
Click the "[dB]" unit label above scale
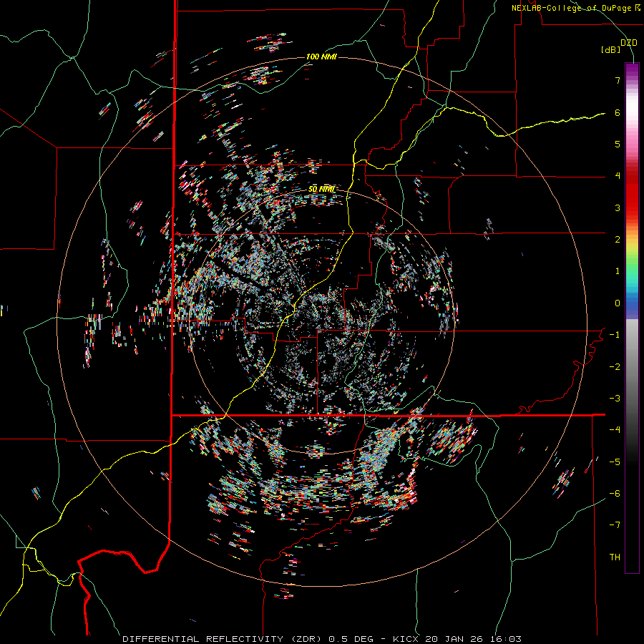point(610,50)
